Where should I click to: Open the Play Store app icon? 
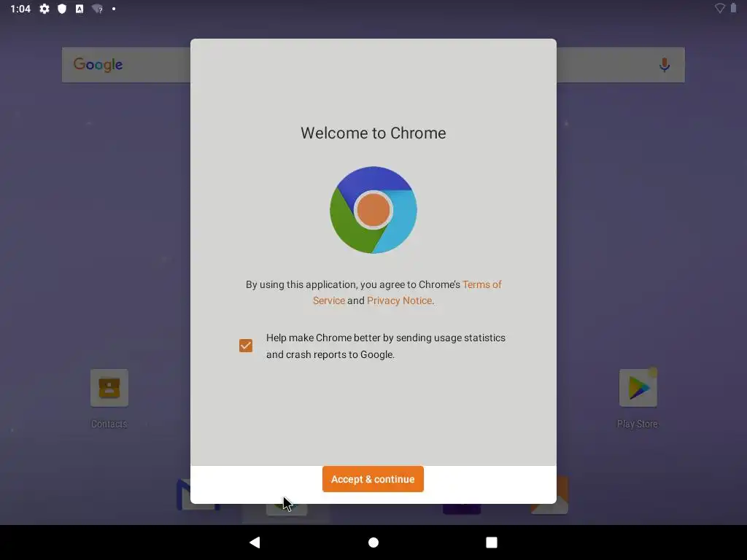coord(638,388)
